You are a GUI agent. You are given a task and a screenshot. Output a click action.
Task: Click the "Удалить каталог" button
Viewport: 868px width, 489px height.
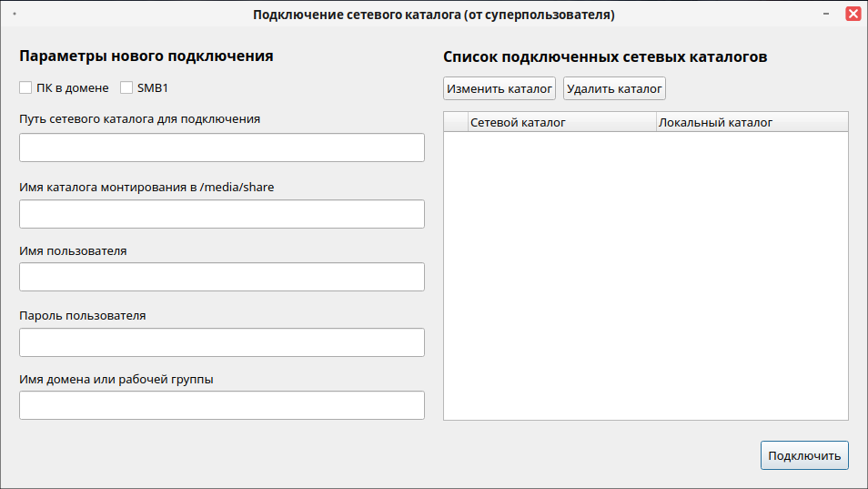[x=614, y=88]
